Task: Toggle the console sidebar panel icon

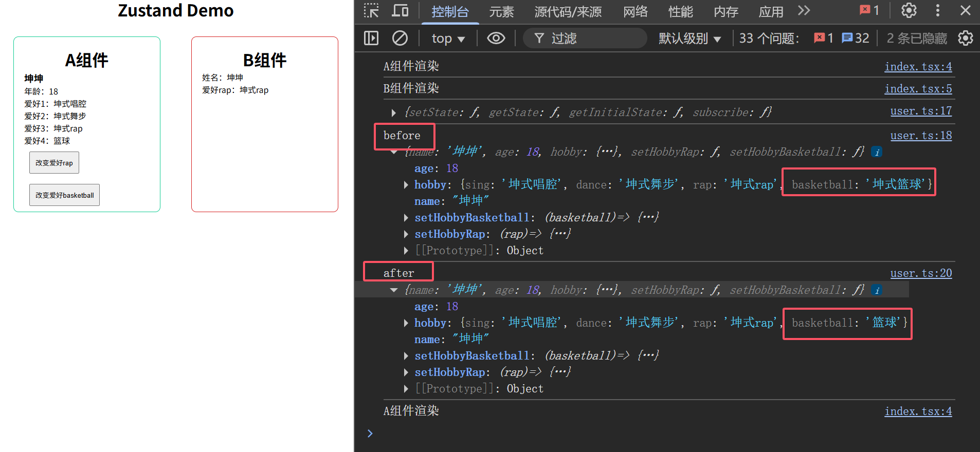Action: [371, 39]
